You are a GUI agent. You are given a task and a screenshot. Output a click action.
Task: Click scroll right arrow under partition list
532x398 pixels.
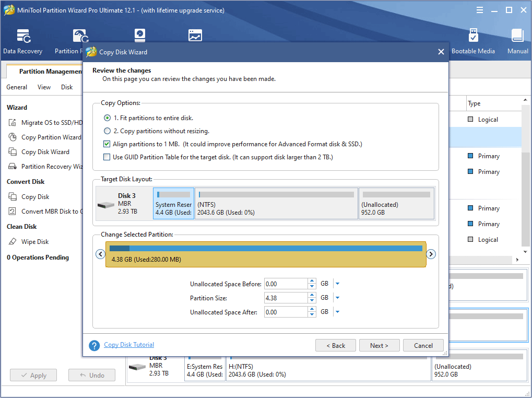tap(517, 260)
